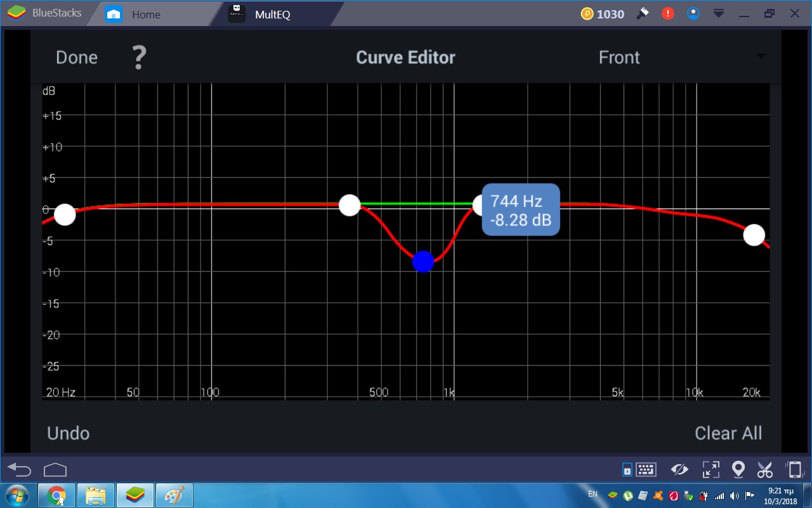The height and width of the screenshot is (508, 812).
Task: Click Clear All to reset the curve
Action: tap(728, 433)
